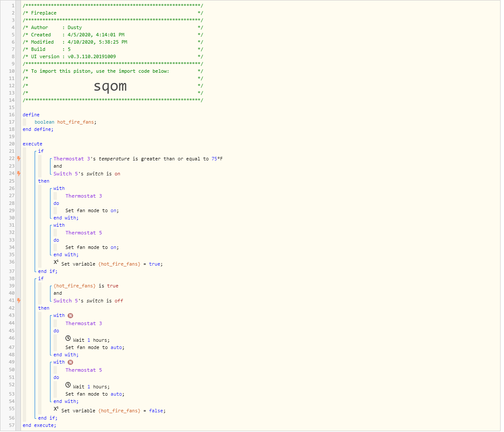Click the created date '4/5/2020, 4:14:01 PM'
504x432 pixels.
coord(96,35)
